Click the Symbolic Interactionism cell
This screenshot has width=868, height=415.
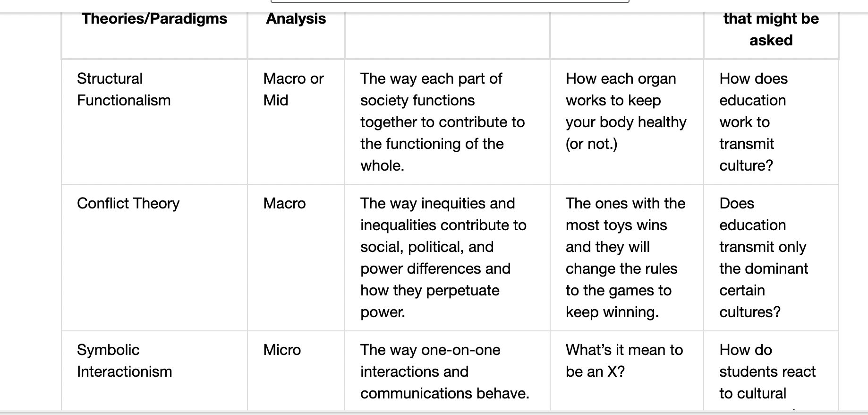coord(154,371)
